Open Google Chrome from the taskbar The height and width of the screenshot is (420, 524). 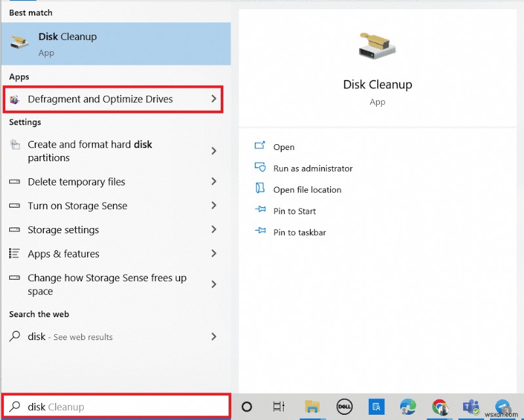coord(440,407)
